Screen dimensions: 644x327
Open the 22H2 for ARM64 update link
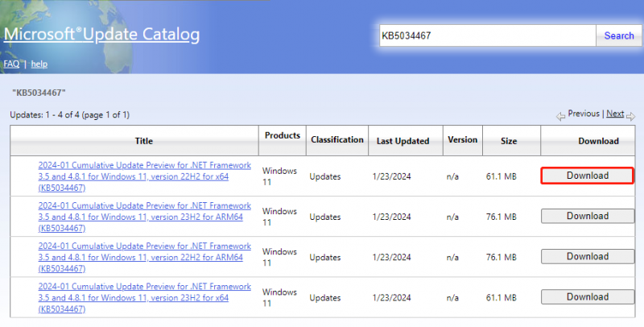tap(145, 257)
